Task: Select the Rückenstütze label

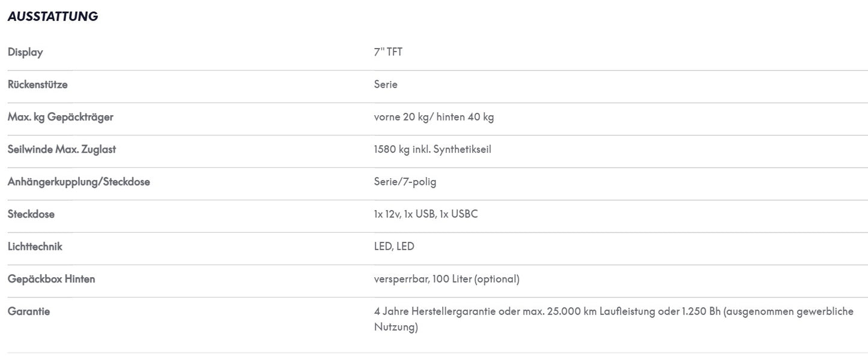Action: point(37,85)
